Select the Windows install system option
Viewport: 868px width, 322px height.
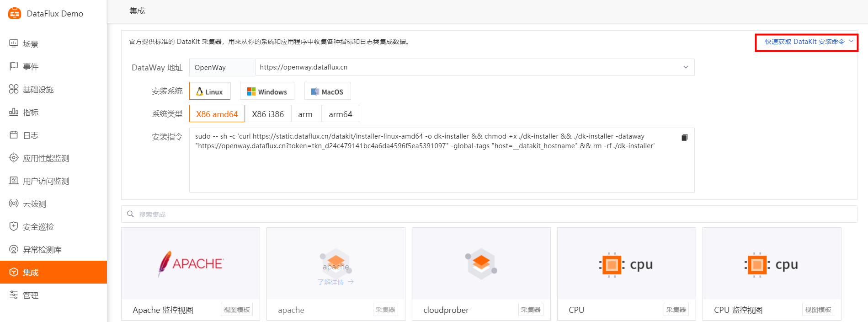(x=267, y=91)
